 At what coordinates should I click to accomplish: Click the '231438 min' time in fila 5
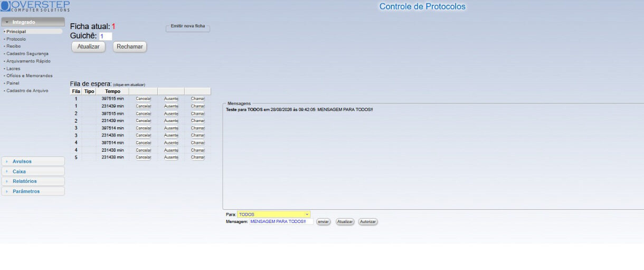(x=113, y=157)
